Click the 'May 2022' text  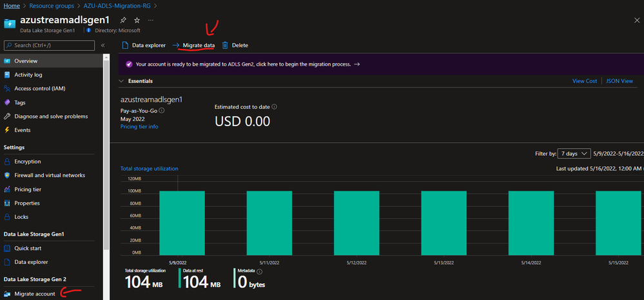click(x=133, y=118)
